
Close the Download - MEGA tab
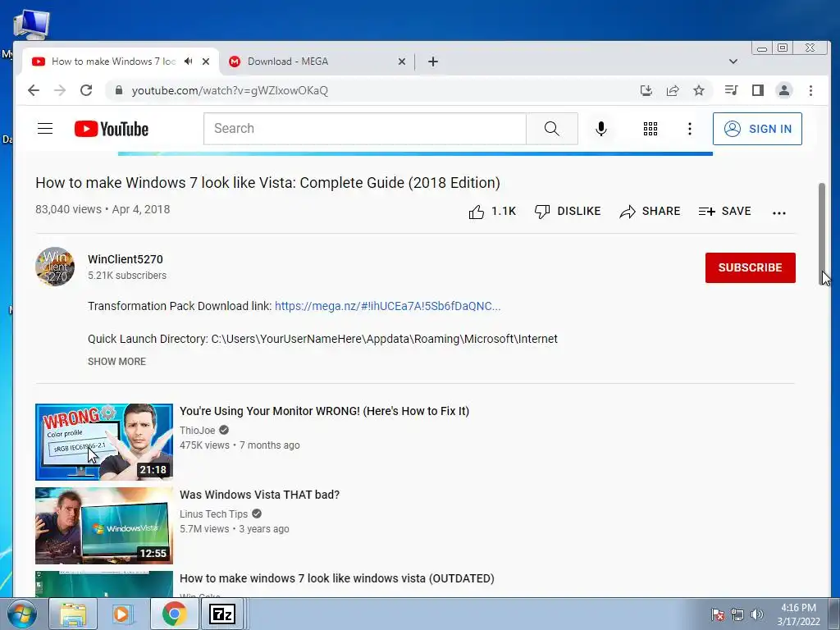[x=402, y=62]
